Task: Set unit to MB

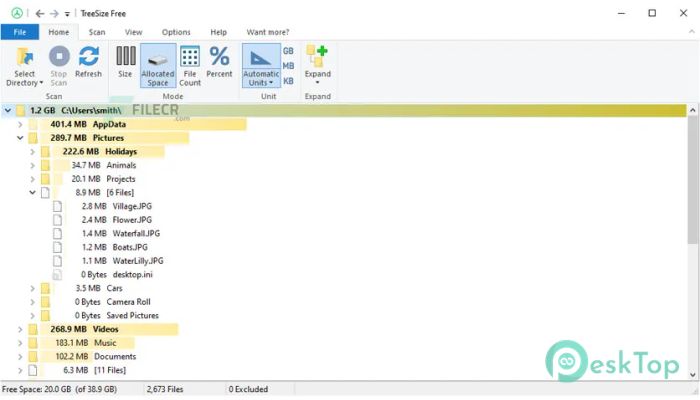Action: (x=288, y=66)
